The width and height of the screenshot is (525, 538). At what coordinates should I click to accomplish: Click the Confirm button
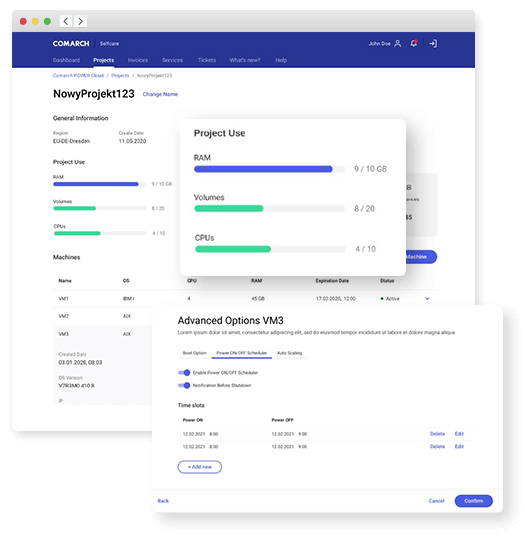(474, 501)
